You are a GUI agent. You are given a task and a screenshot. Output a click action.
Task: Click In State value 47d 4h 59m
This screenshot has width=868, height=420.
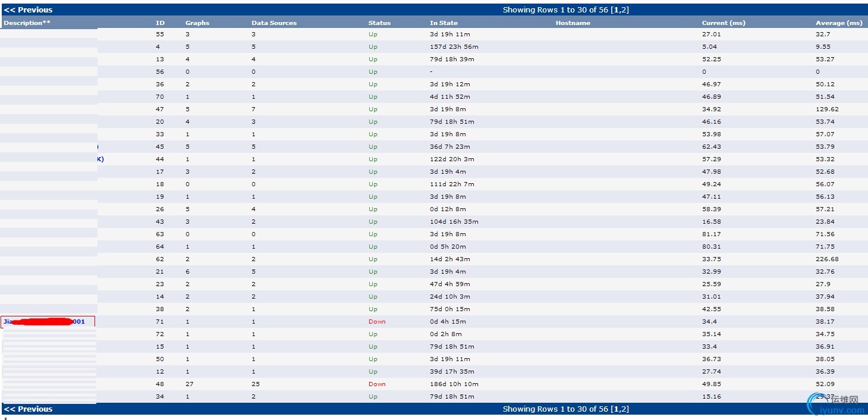click(450, 284)
